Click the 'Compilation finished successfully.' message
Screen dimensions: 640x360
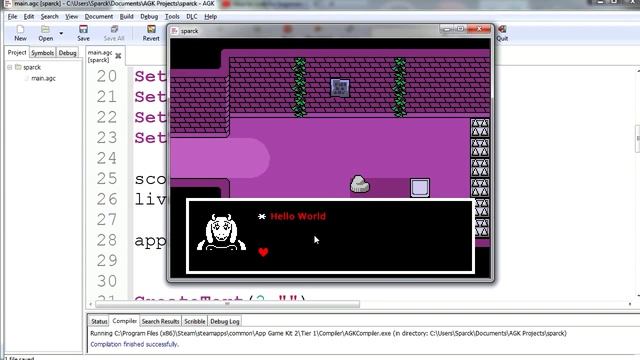pyautogui.click(x=134, y=344)
